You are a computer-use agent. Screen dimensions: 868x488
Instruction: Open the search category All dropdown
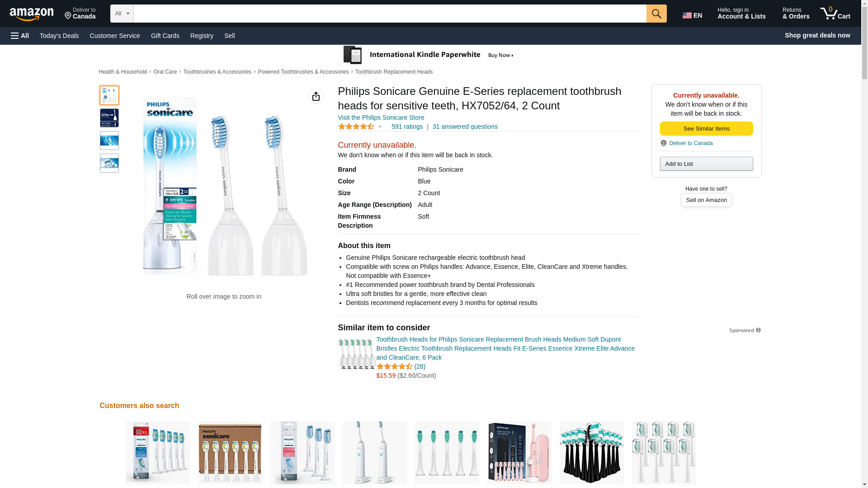tap(122, 14)
